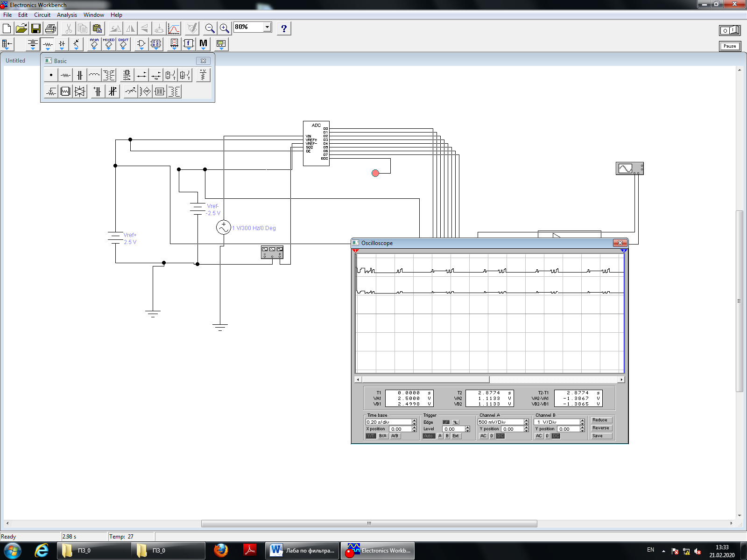
Task: Open the 80% zoom level dropdown
Action: 268,27
